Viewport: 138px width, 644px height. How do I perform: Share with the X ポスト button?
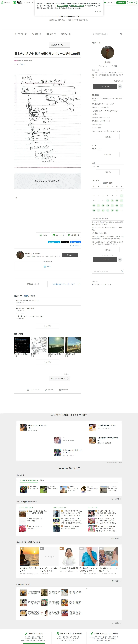coord(65,242)
